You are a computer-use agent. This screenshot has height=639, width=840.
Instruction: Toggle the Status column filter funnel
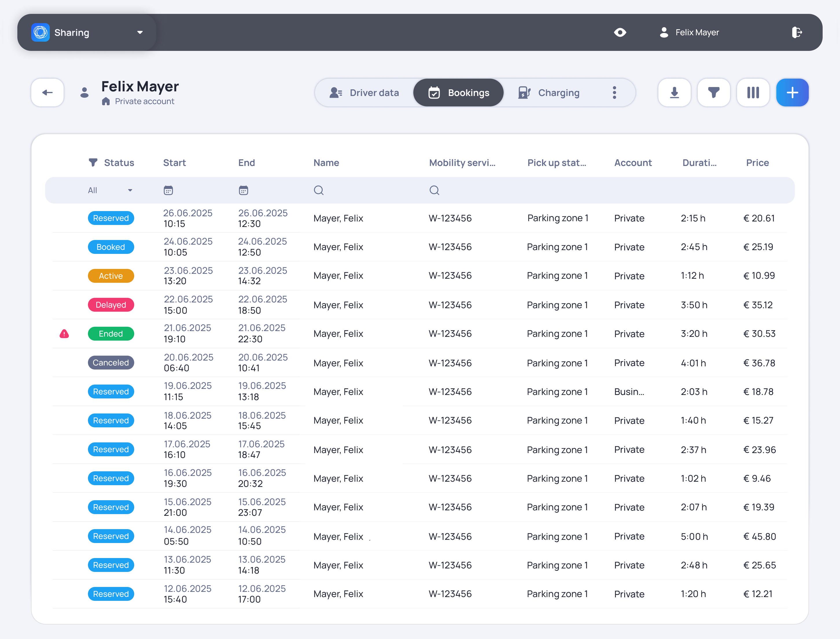point(93,162)
